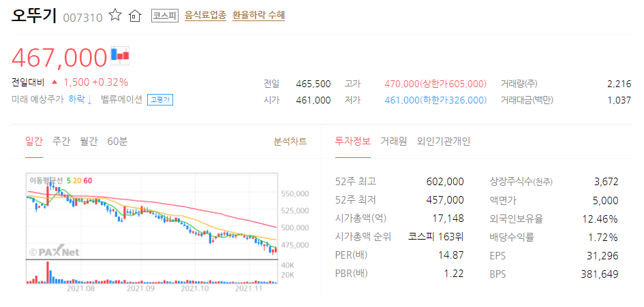Click the 시가 value 461,000
The image size is (644, 307).
point(313,100)
